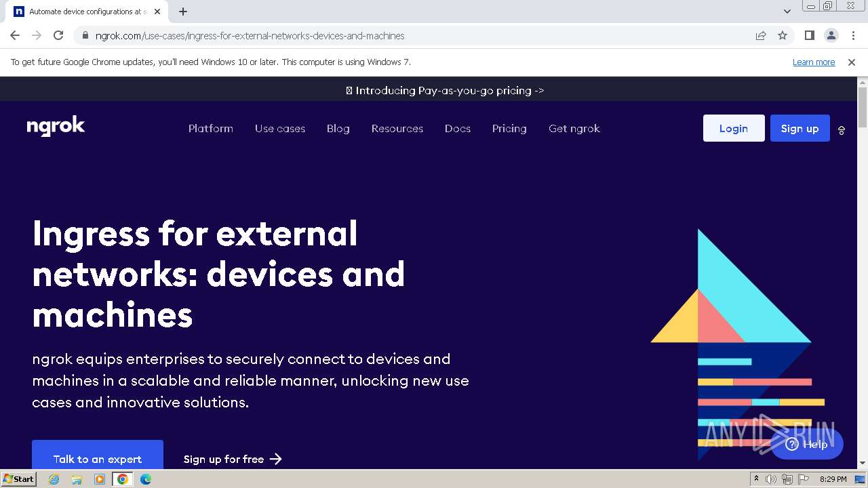The height and width of the screenshot is (488, 868).
Task: Reload the current page
Action: click(58, 35)
